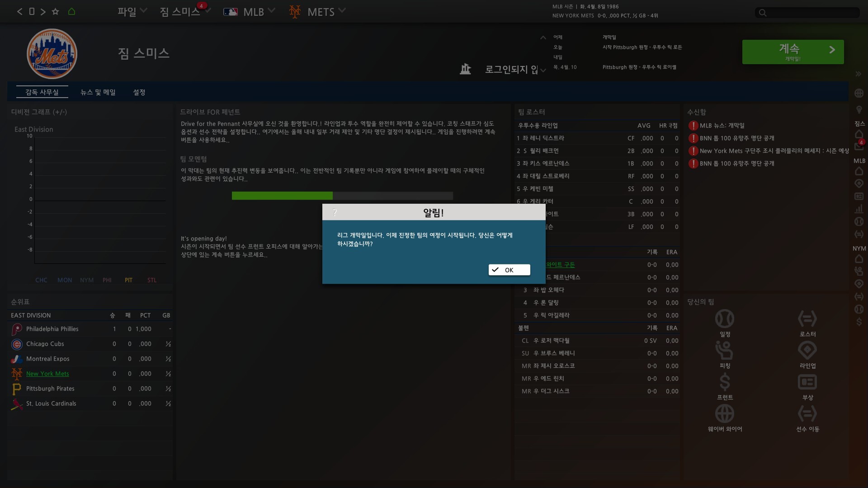Switch to the 설정 tab

[139, 92]
